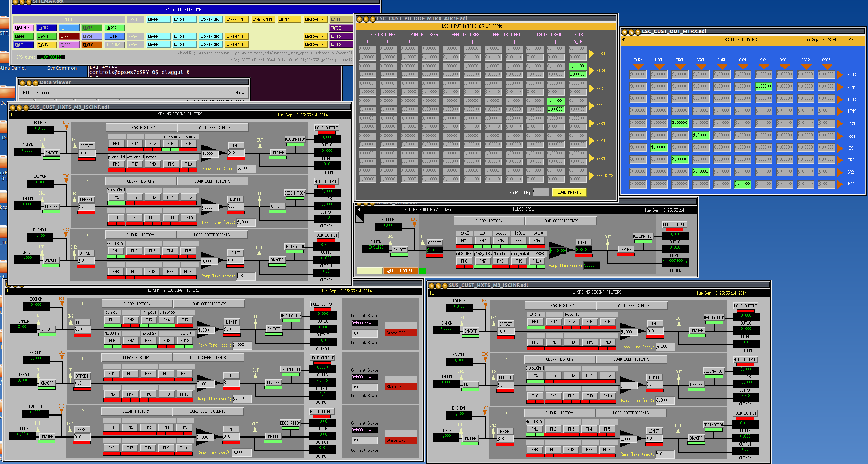Toggle FM3 Notch13 filter in SR2 M3 ISCINF L
Screen dimensions: 868x464
tap(572, 322)
